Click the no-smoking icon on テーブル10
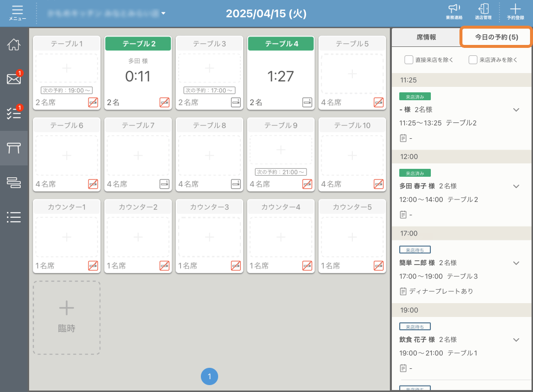 379,184
